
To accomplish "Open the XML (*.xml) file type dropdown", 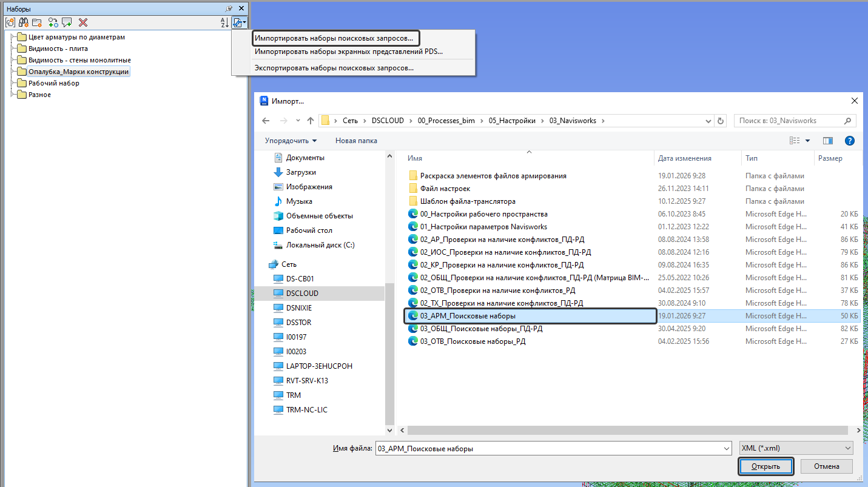I will tap(796, 448).
